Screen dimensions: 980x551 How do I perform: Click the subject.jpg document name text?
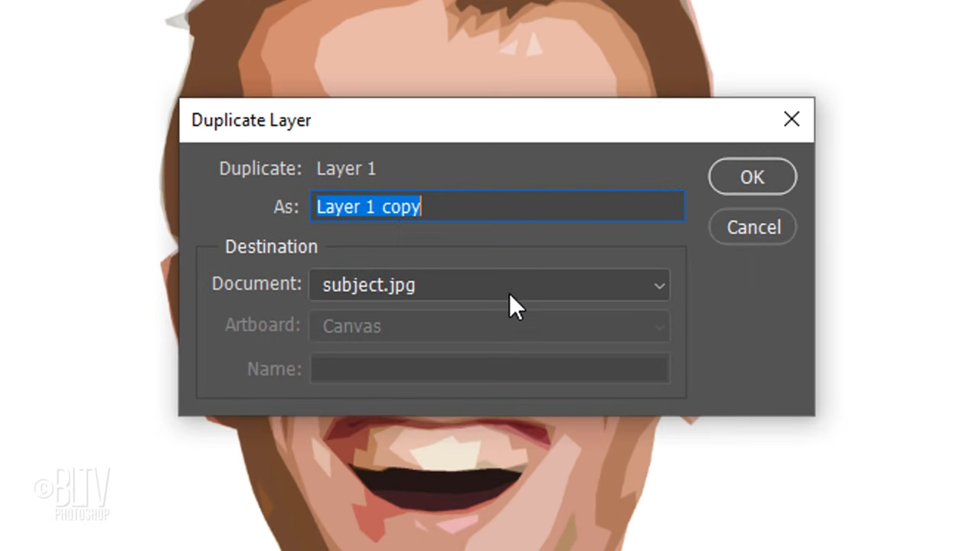(368, 285)
